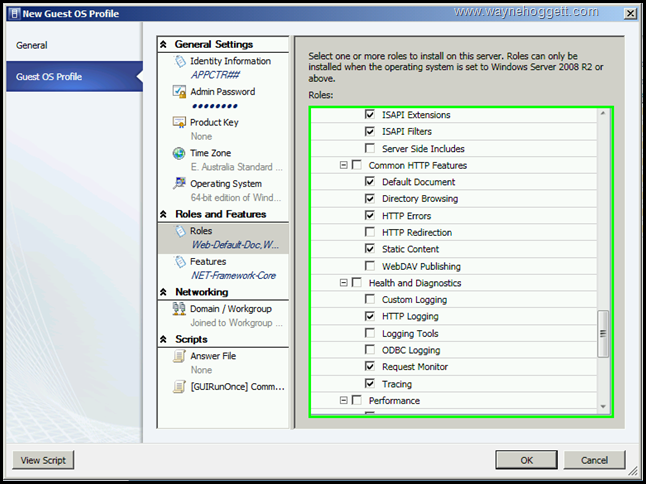
Task: Click the View Script button
Action: (x=43, y=460)
